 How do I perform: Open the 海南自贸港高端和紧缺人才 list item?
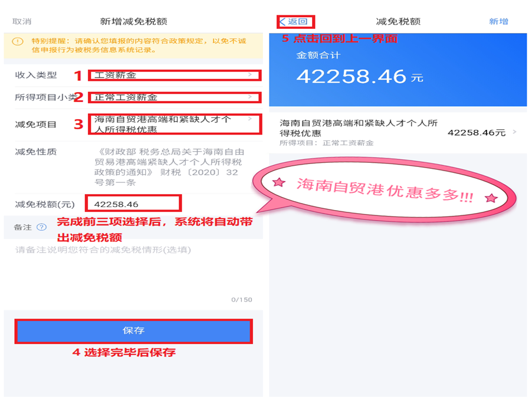pos(398,132)
